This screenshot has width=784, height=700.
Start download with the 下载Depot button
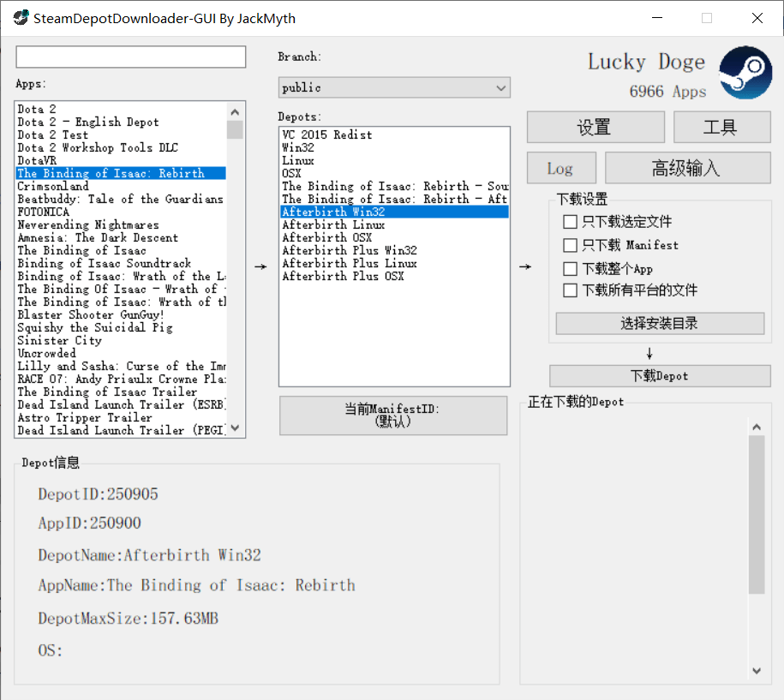pyautogui.click(x=659, y=375)
